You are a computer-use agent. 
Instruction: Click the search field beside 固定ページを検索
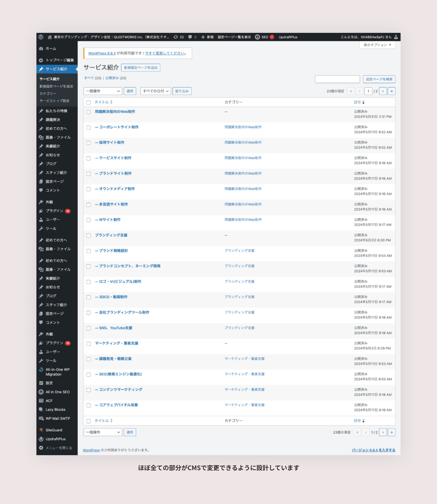(x=337, y=79)
